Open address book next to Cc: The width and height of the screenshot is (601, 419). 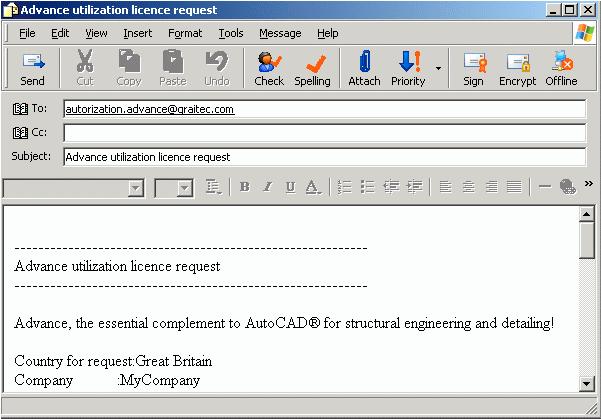[20, 133]
